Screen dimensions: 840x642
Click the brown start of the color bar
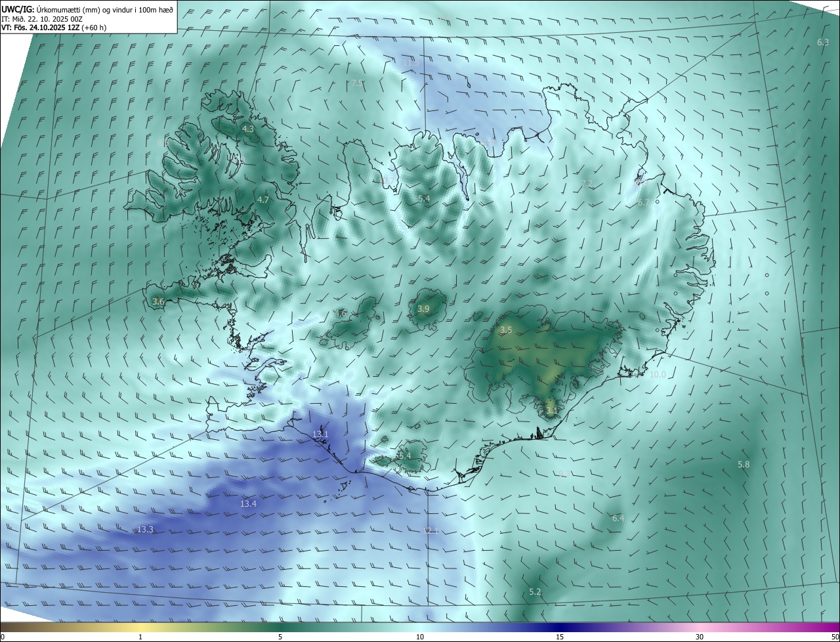pyautogui.click(x=10, y=628)
